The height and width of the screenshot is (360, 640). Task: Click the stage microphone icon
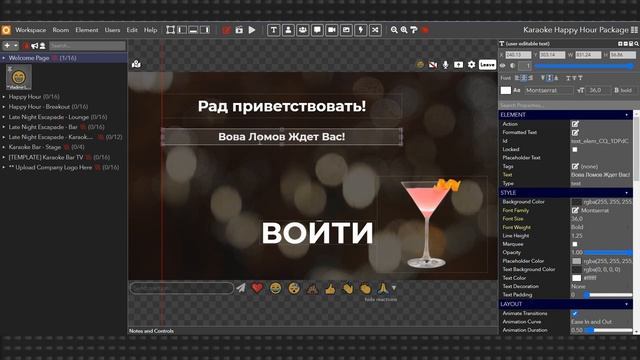(445, 64)
